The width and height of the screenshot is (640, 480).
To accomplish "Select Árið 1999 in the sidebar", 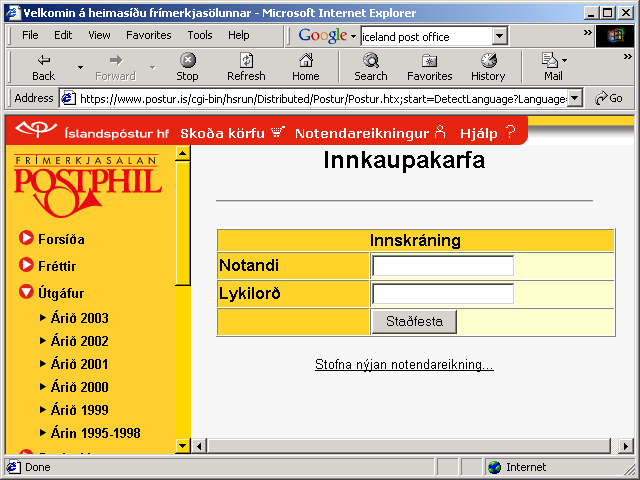I will (x=80, y=410).
